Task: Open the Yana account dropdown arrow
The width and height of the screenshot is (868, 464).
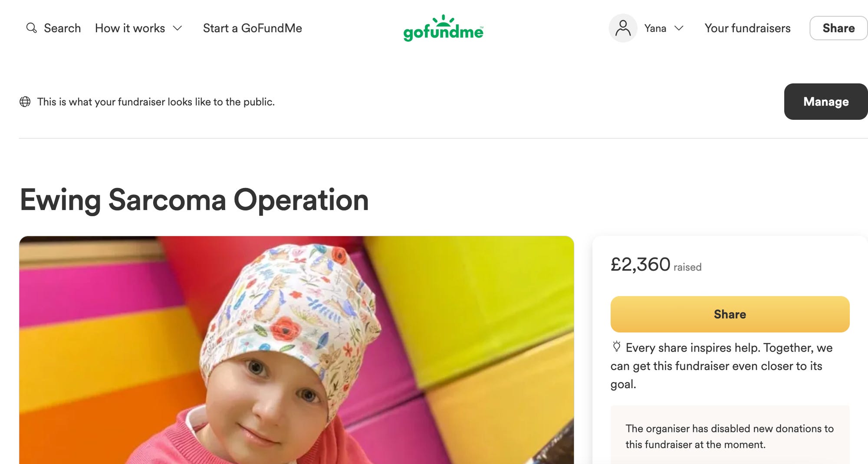Action: point(679,28)
